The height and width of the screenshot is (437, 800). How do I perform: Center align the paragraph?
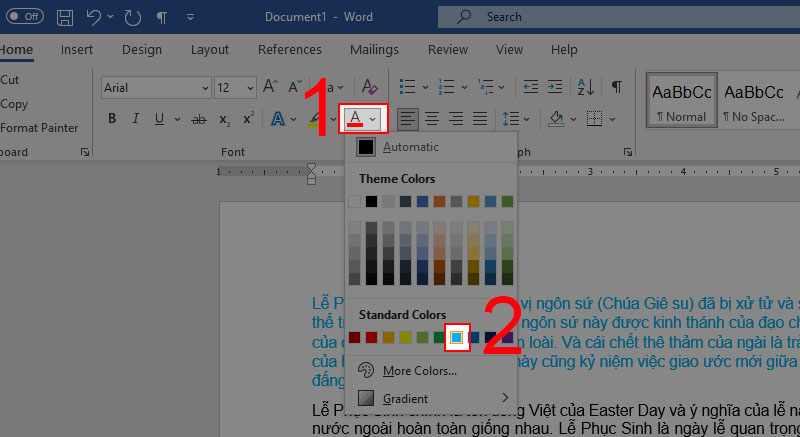(432, 119)
